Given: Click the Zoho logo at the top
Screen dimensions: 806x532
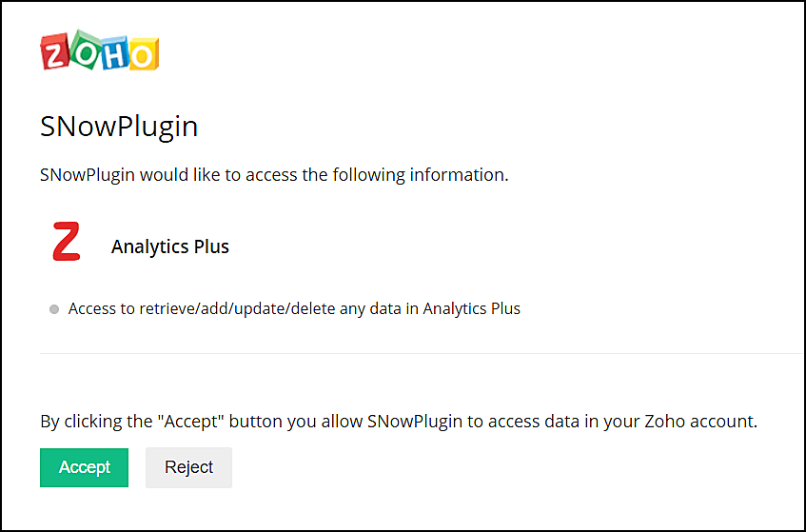Looking at the screenshot, I should (99, 53).
